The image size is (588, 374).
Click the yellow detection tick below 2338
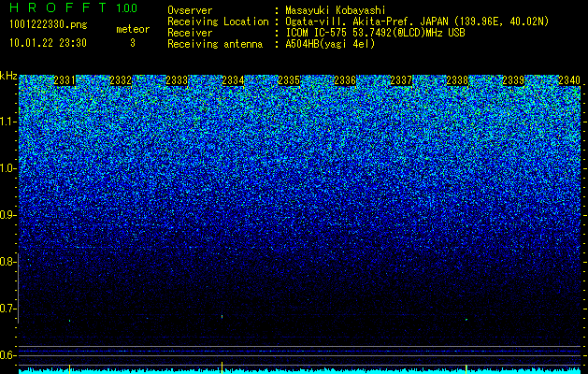(x=466, y=368)
